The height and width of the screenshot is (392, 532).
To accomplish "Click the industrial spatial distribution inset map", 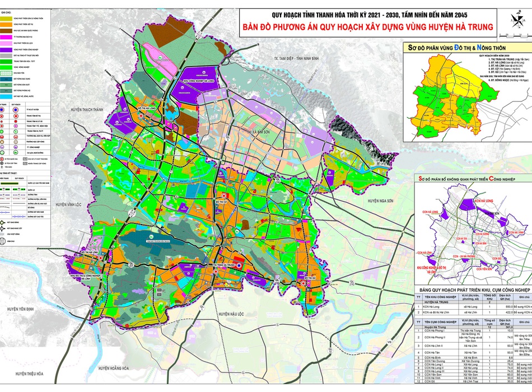I will point(473,233).
